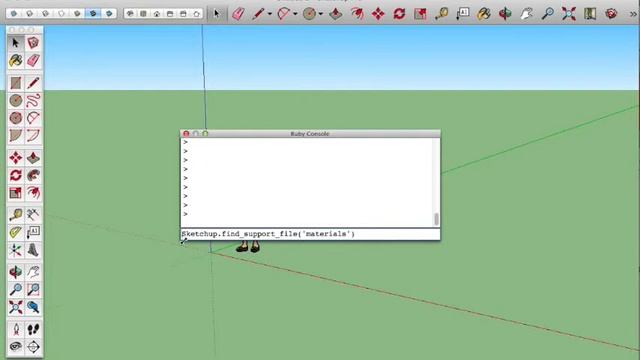Viewport: 640px width, 360px height.
Task: Select pencil Line tool in left palette
Action: [x=33, y=83]
